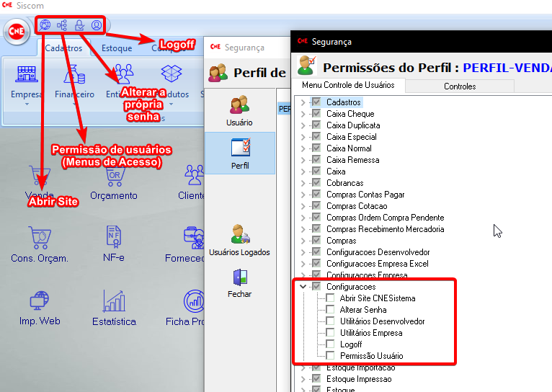Viewport: 552px width, 392px height.
Task: Open the Estoque ribbon tab
Action: click(116, 48)
